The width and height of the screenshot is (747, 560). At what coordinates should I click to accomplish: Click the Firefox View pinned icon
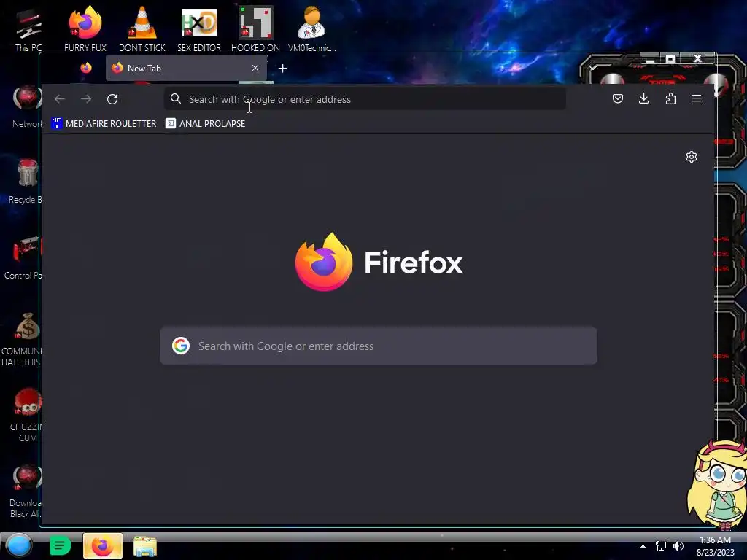click(86, 68)
